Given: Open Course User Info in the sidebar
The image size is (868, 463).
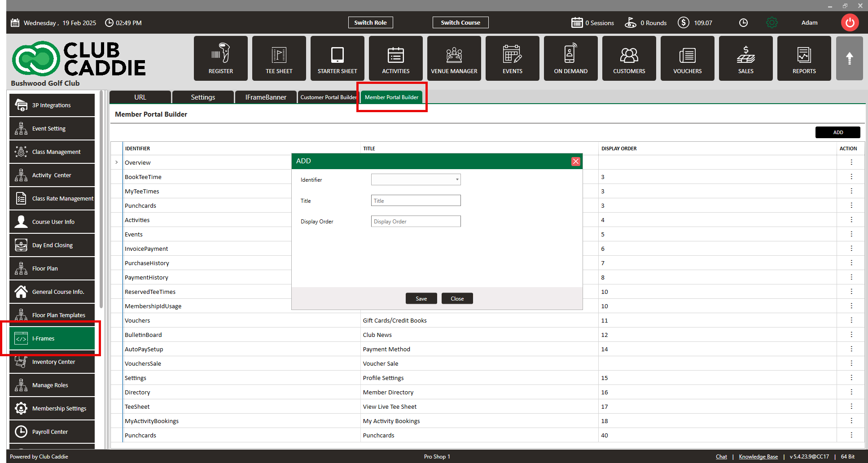Looking at the screenshot, I should pos(52,222).
